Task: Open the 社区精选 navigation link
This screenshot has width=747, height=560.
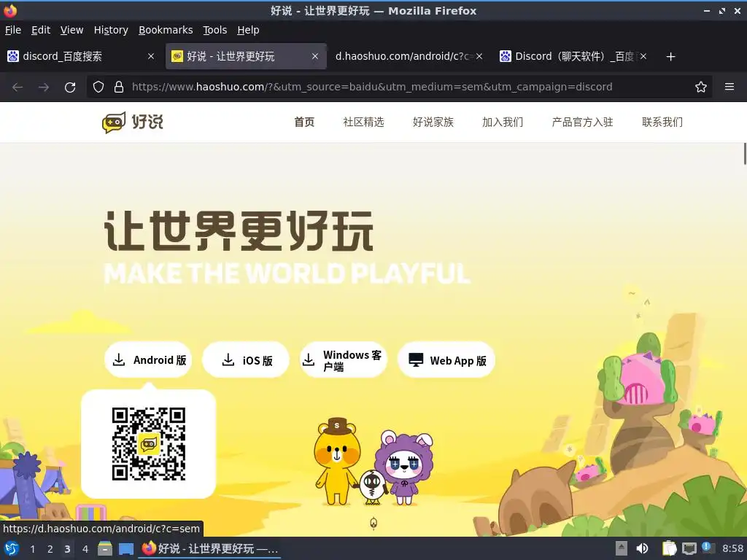Action: click(x=363, y=122)
